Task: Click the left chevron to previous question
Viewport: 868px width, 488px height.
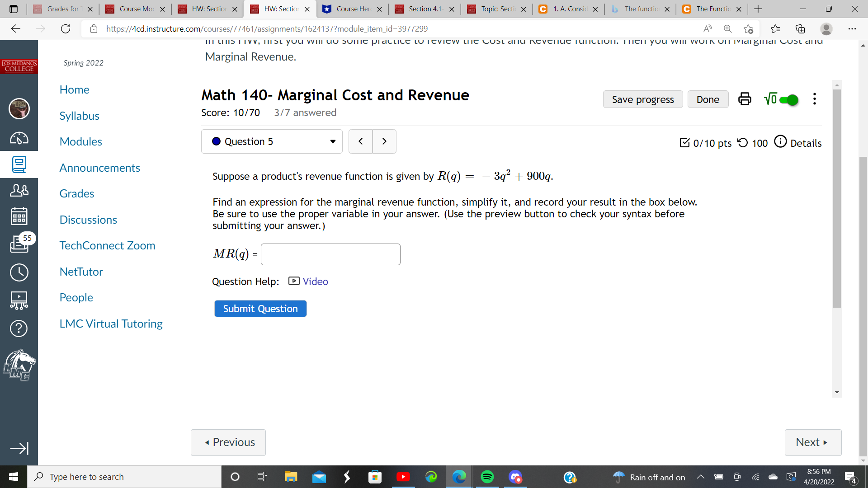Action: [x=360, y=141]
